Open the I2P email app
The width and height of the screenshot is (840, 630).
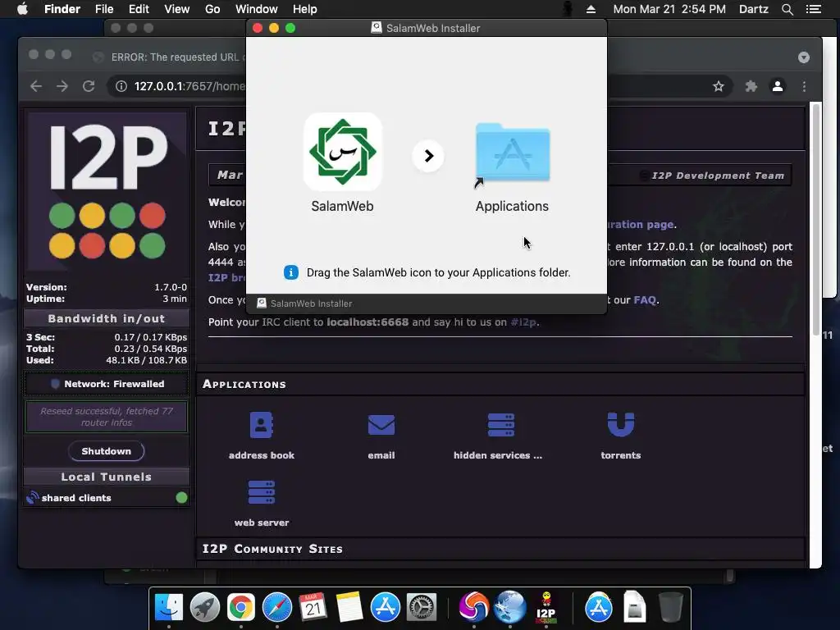tap(381, 436)
